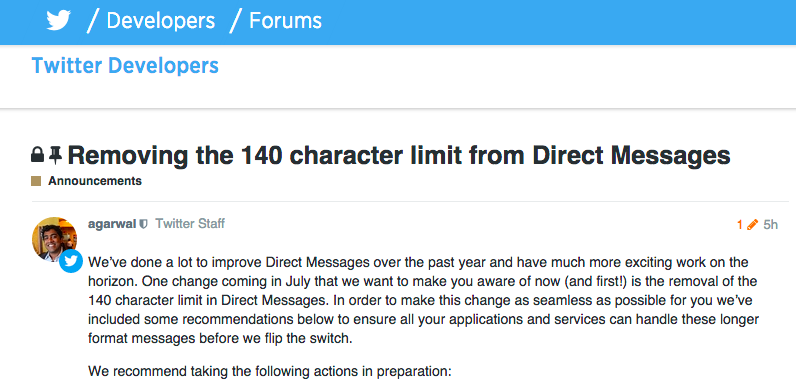Click the 5h post timestamp

click(771, 224)
